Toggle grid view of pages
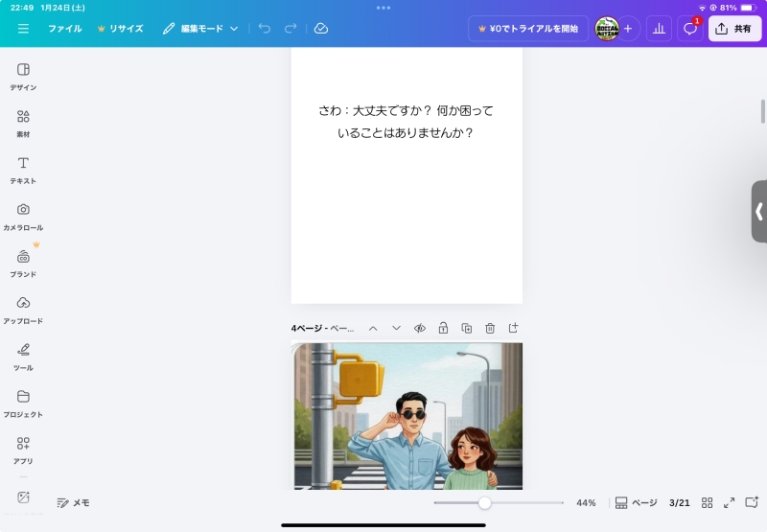Screen dimensions: 767x532 [x=708, y=502]
